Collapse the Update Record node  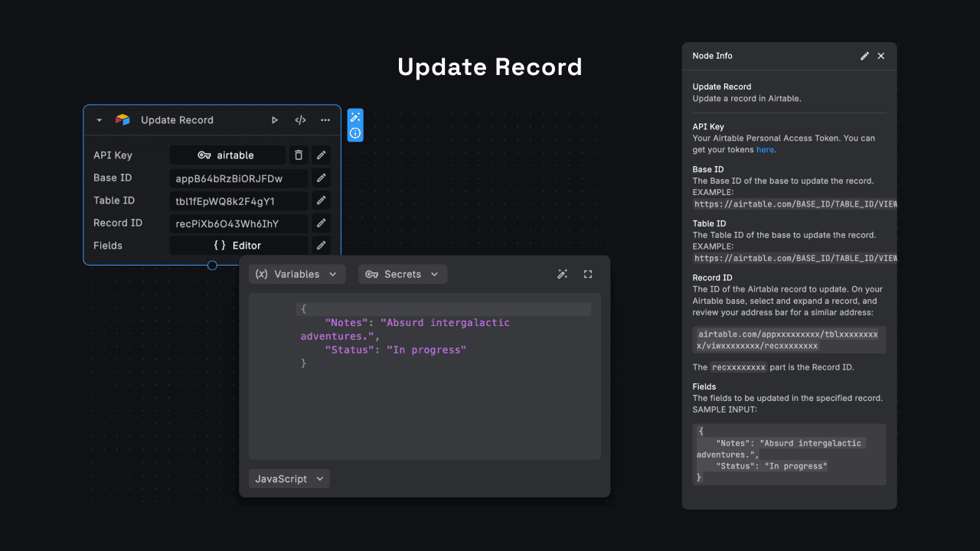(x=98, y=120)
